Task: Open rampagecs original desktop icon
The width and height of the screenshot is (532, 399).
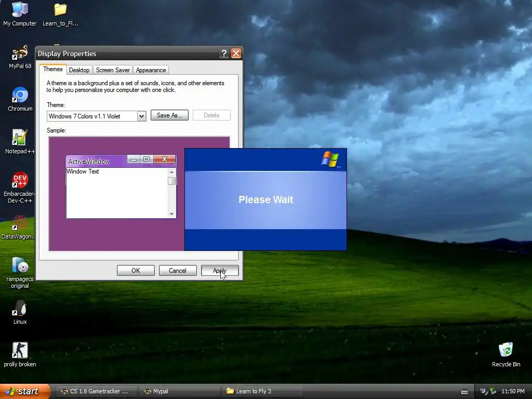Action: [20, 273]
